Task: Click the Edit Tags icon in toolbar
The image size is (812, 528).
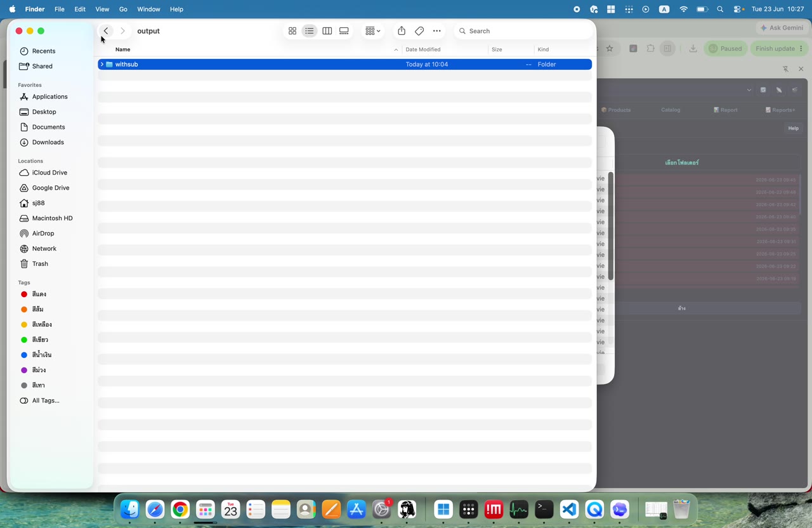Action: click(x=419, y=31)
